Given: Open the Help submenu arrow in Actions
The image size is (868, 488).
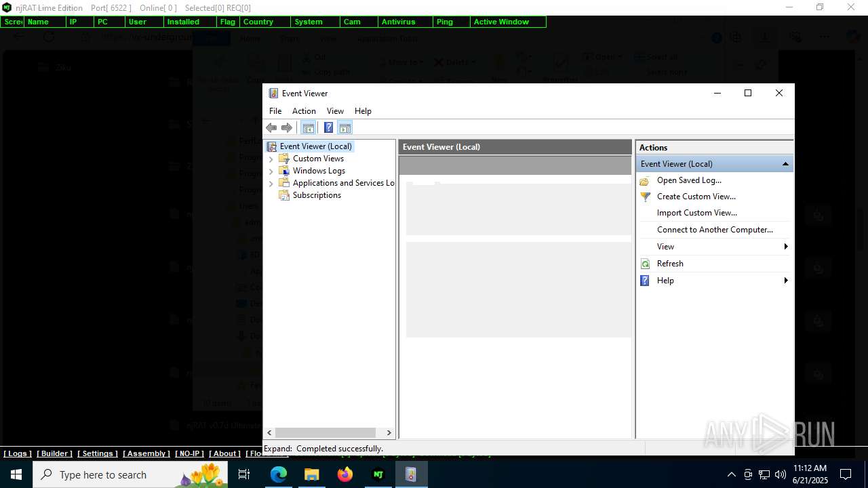Looking at the screenshot, I should pos(786,281).
